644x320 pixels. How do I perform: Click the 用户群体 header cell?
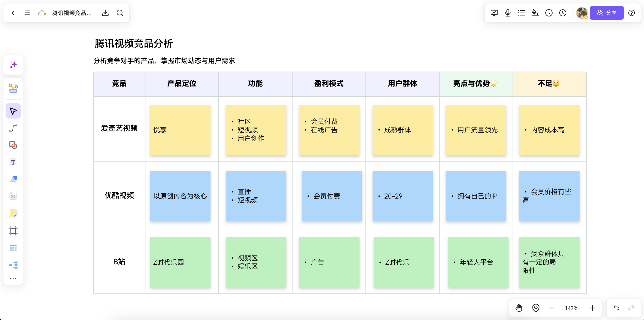pos(402,84)
